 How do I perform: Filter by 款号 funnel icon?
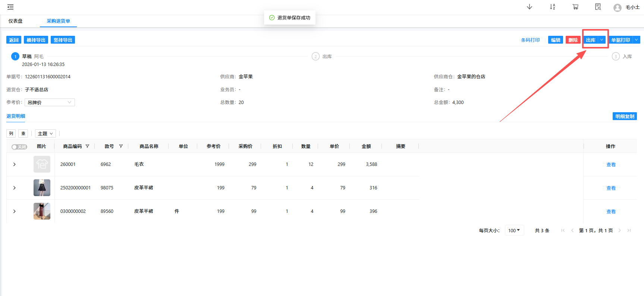pos(121,146)
